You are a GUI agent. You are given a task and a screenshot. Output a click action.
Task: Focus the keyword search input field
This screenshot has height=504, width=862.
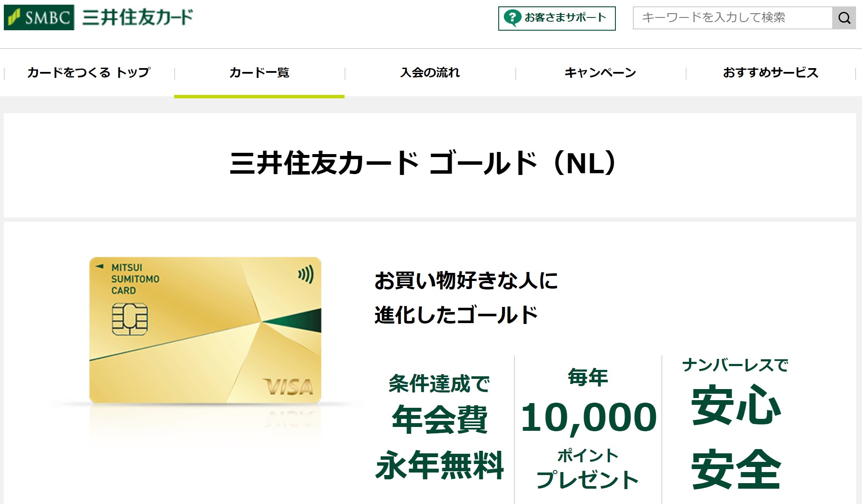[x=732, y=18]
